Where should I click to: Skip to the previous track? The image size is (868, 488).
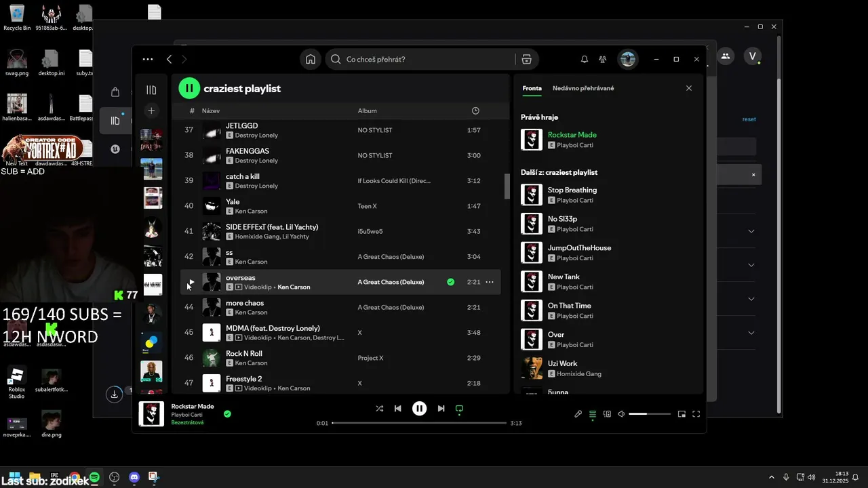pos(398,409)
